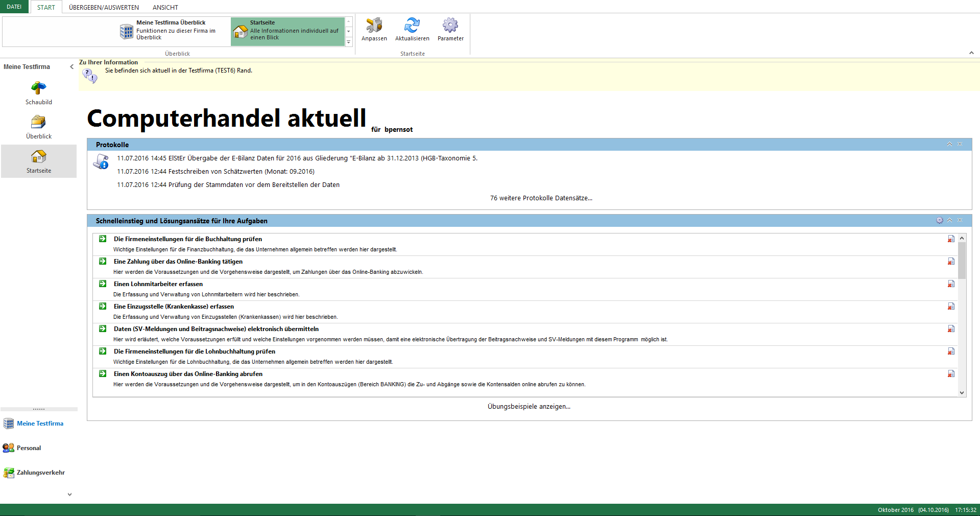Screen dimensions: 980x516
Task: Collapse the Meine Testfirma sidebar
Action: (71, 67)
